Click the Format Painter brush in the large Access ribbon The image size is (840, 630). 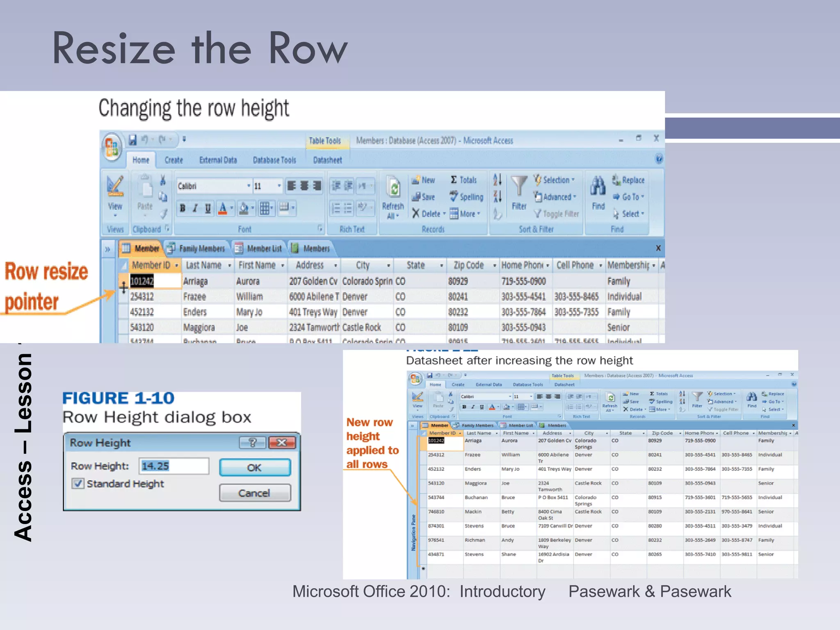point(163,214)
